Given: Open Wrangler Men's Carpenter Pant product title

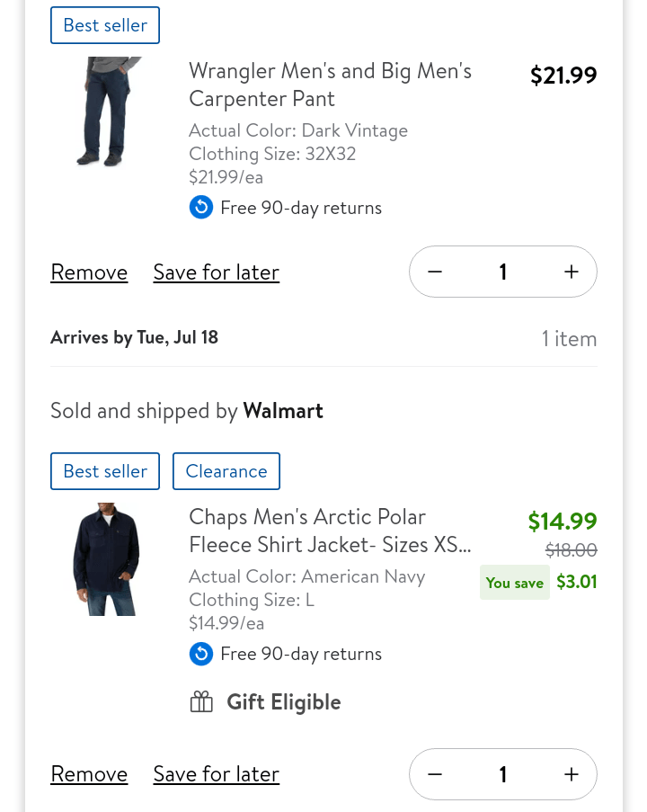Looking at the screenshot, I should pyautogui.click(x=330, y=85).
